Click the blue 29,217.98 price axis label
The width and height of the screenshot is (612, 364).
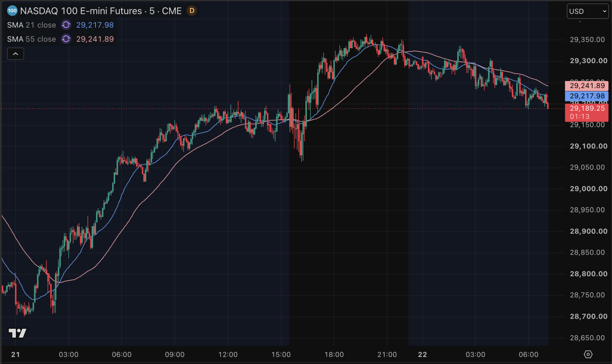pos(587,96)
